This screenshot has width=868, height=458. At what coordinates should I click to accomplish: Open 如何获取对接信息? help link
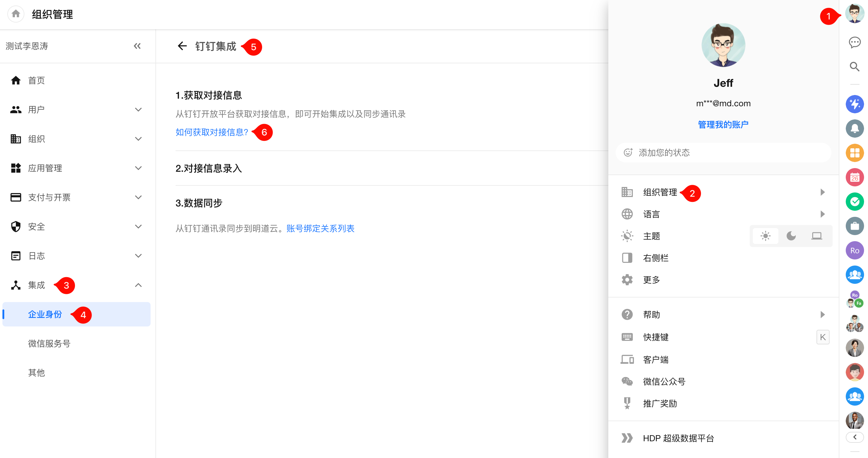[212, 132]
